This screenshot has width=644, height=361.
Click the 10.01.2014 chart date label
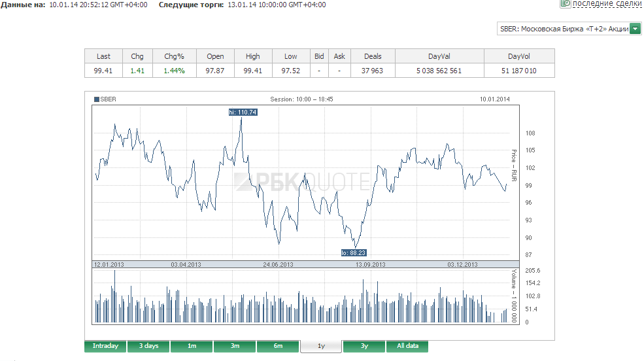point(494,99)
